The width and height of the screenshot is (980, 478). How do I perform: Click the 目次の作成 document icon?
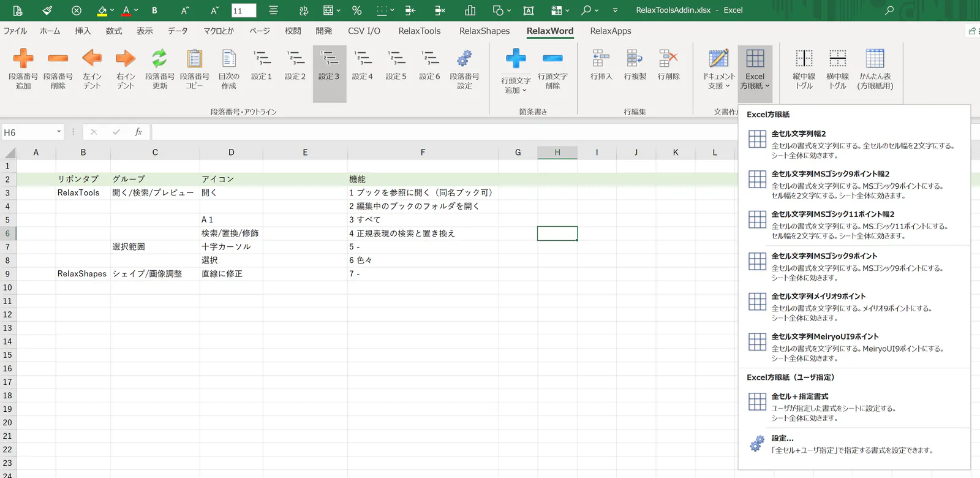point(229,58)
